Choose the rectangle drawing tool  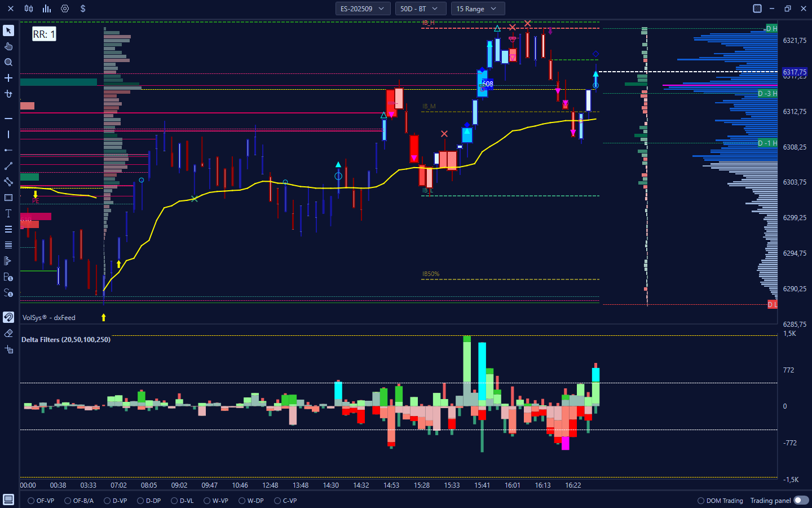8,198
